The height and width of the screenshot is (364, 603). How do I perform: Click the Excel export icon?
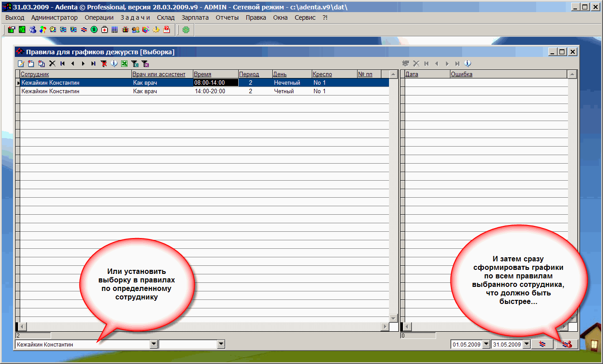click(x=124, y=64)
